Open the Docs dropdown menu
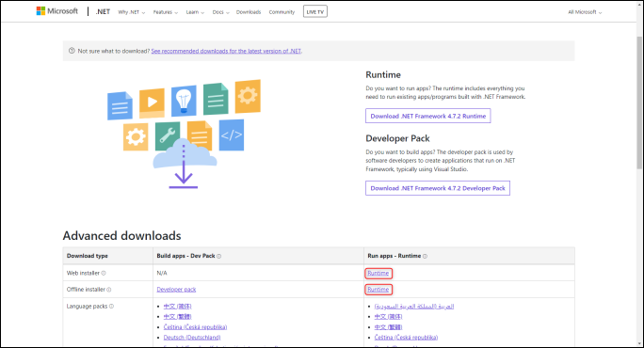 220,12
